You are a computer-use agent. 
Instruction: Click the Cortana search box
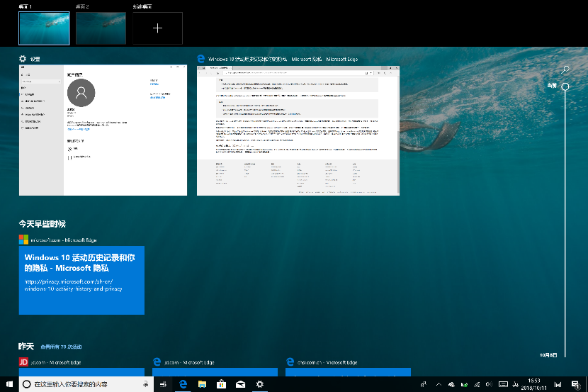pyautogui.click(x=85, y=384)
